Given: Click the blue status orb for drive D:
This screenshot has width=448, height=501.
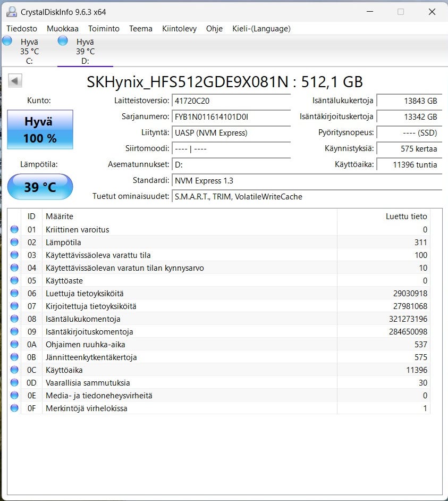Looking at the screenshot, I should 63,40.
